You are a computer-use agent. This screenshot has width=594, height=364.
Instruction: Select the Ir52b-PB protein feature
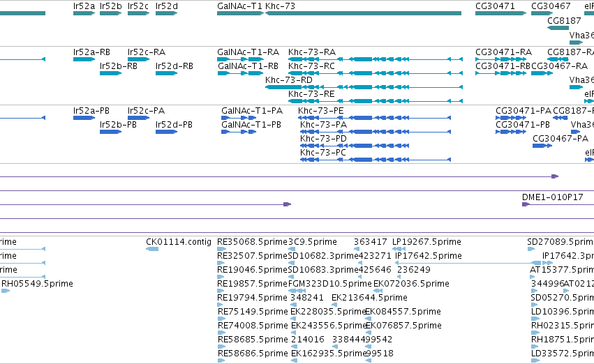click(x=110, y=132)
